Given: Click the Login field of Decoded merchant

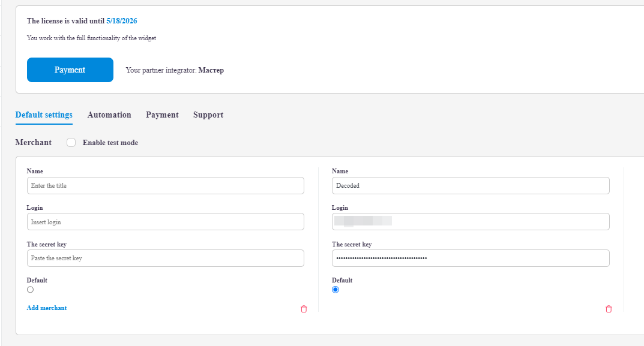Looking at the screenshot, I should 471,222.
